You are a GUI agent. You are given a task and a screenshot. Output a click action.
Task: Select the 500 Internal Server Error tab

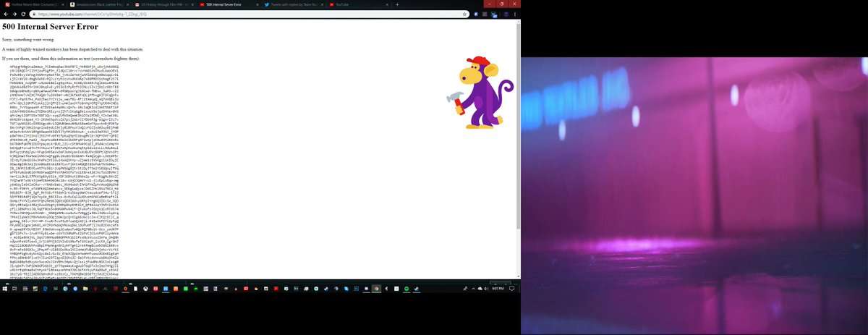coord(229,4)
